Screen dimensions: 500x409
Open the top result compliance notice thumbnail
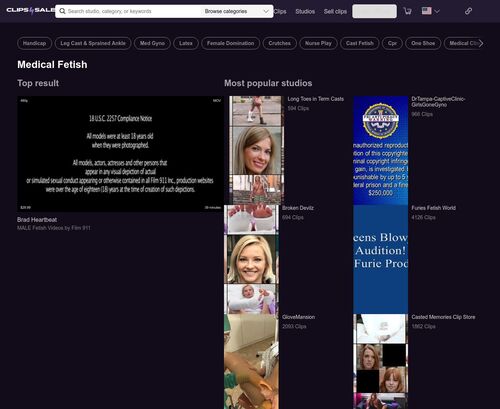pos(120,154)
